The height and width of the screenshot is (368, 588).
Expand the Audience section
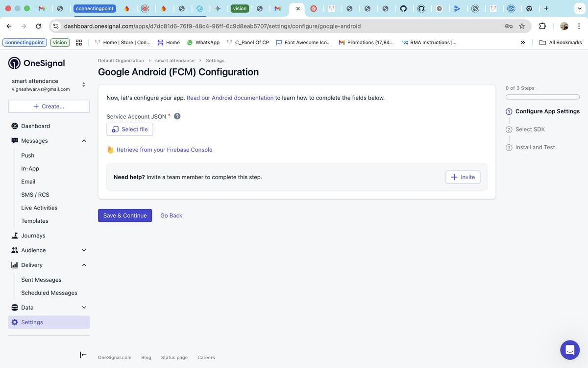[x=84, y=250]
